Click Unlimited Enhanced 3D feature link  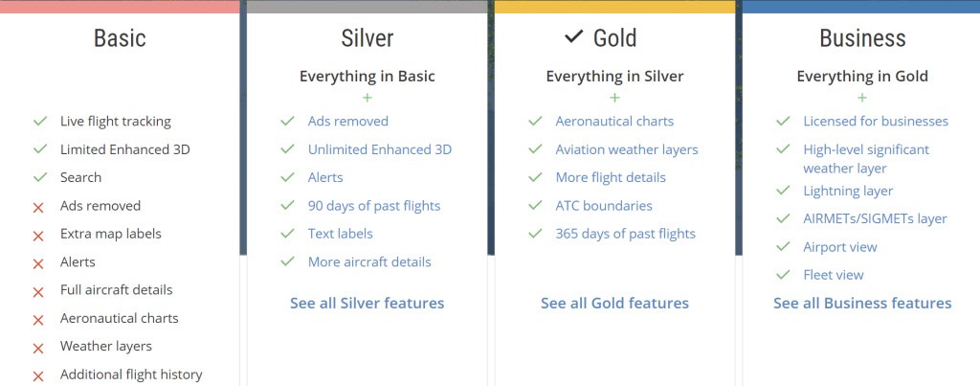(x=380, y=149)
